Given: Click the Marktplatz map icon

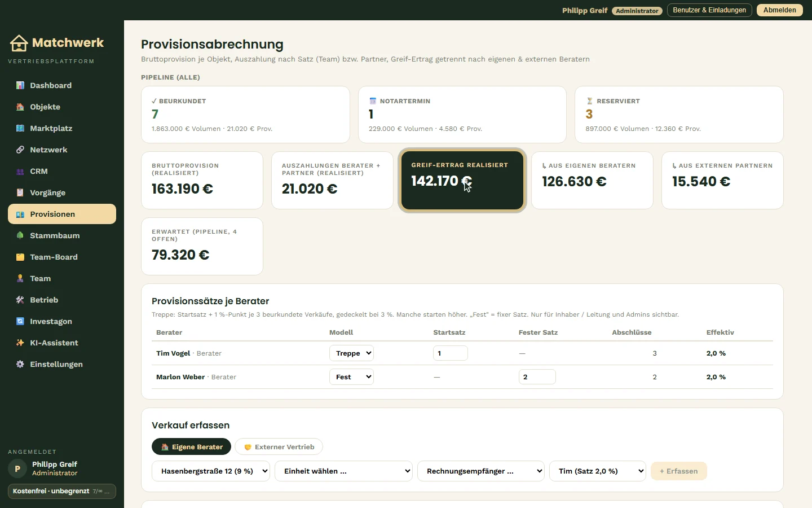Looking at the screenshot, I should tap(20, 128).
